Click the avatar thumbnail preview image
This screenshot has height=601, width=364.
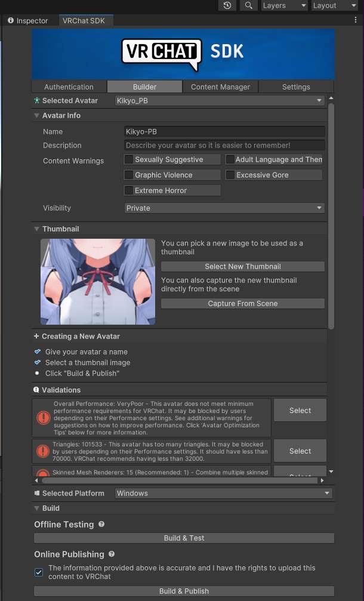pyautogui.click(x=98, y=282)
